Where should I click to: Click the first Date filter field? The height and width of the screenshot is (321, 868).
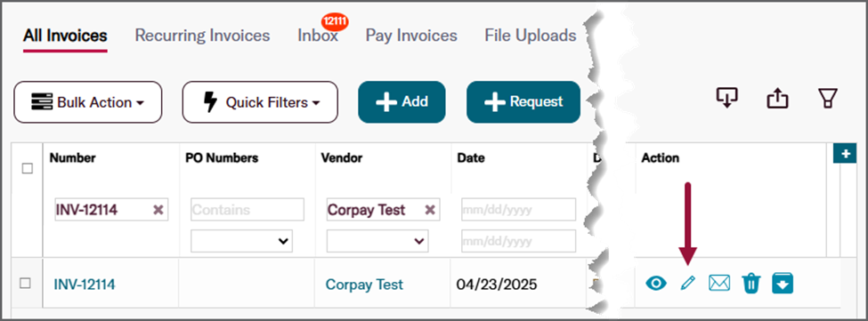[519, 210]
